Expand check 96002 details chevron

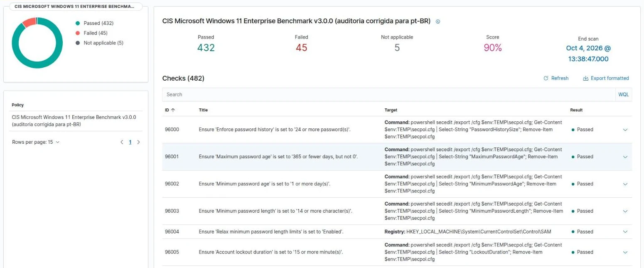[625, 184]
